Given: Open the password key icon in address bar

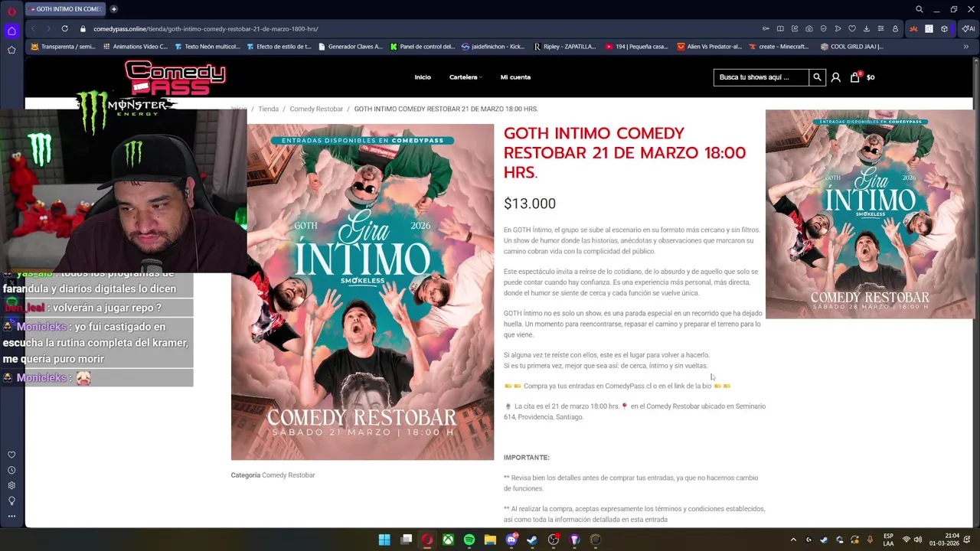Looking at the screenshot, I should pos(766,28).
